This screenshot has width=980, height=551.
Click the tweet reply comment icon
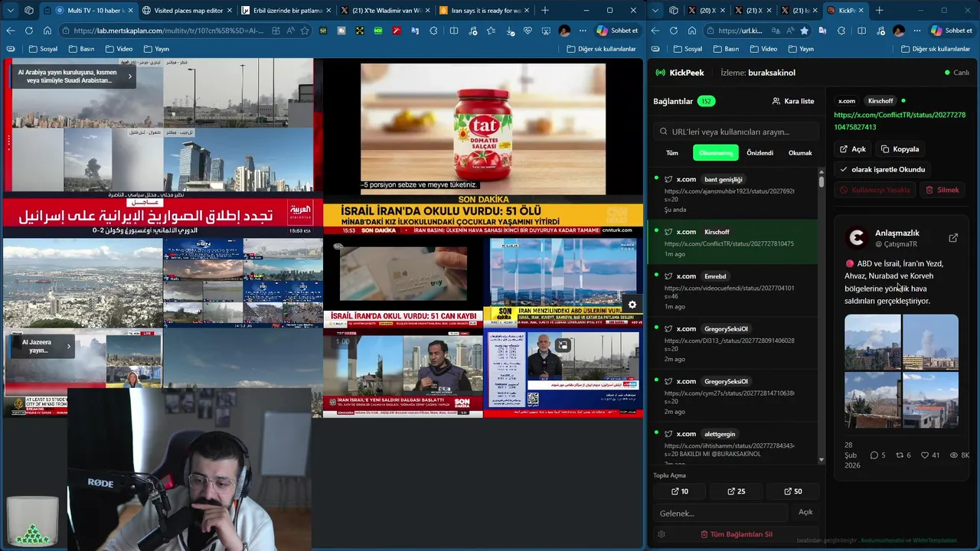874,455
